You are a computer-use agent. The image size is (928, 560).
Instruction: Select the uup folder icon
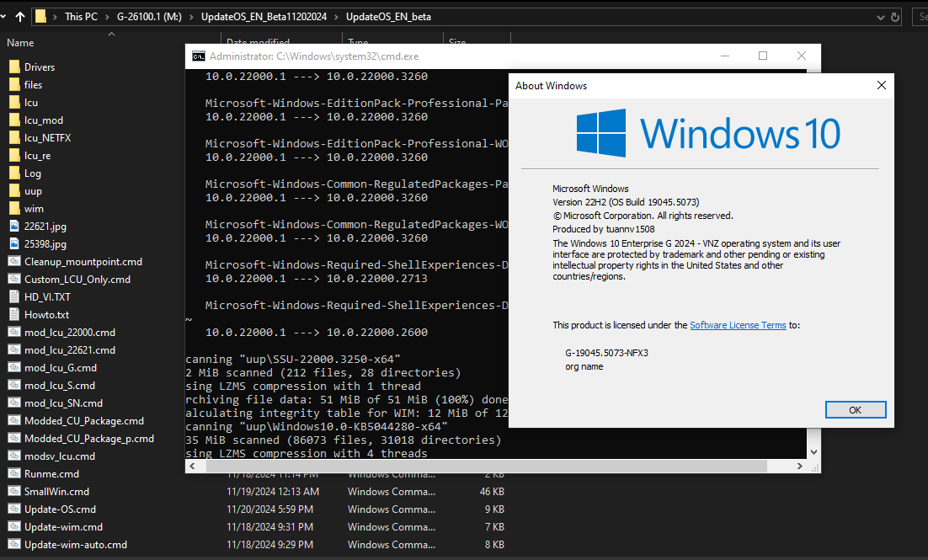pos(15,191)
